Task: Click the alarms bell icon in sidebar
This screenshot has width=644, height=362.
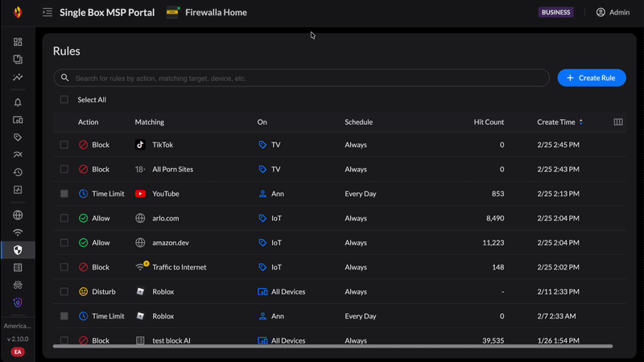Action: 18,103
